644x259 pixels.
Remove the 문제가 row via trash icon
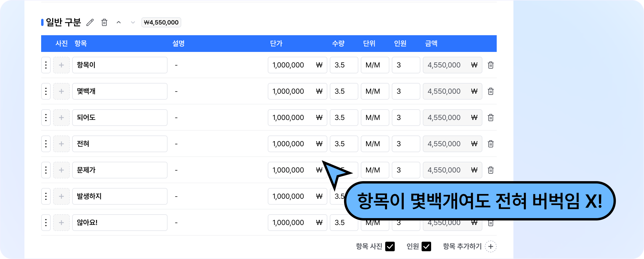tap(490, 170)
